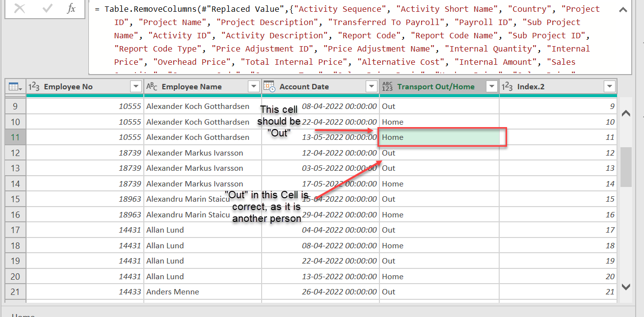The image size is (644, 317).
Task: Select the Employee Name column header
Action: click(x=203, y=86)
